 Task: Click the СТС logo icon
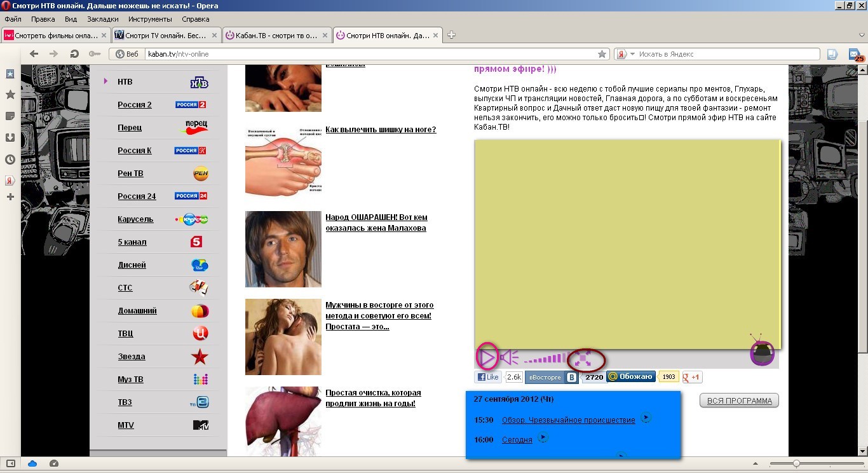click(199, 288)
